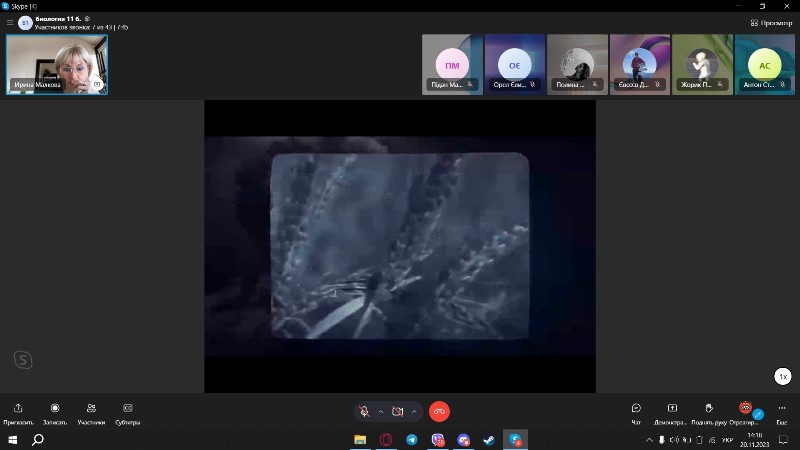Open the Ещё more options menu

(782, 413)
